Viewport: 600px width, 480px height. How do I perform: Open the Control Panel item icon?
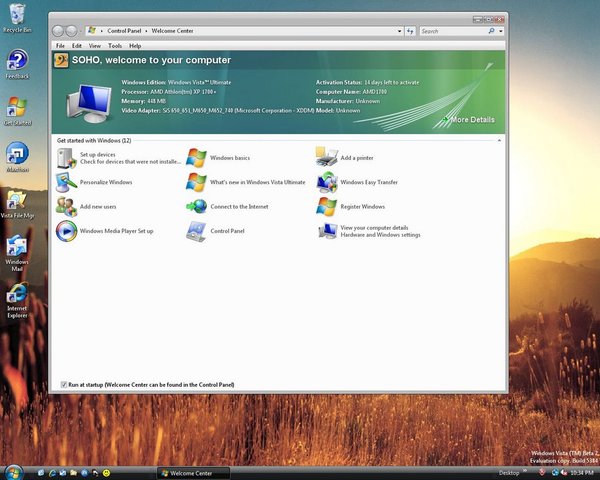pos(196,231)
